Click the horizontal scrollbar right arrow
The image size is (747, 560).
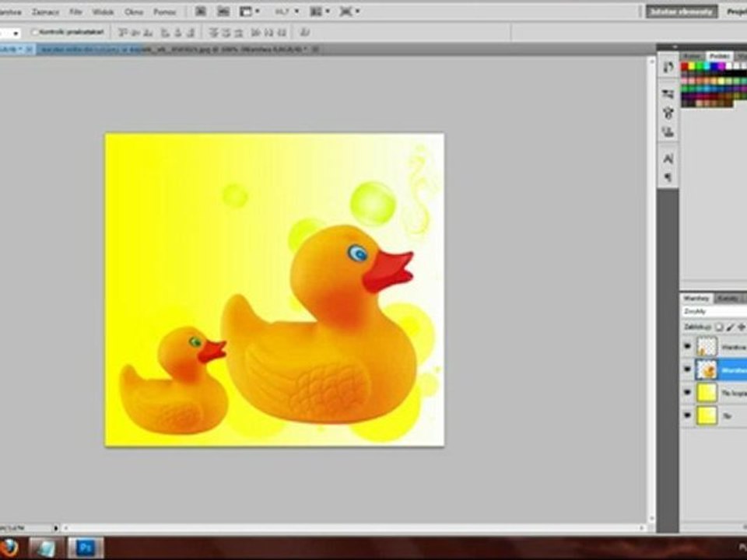(x=642, y=527)
